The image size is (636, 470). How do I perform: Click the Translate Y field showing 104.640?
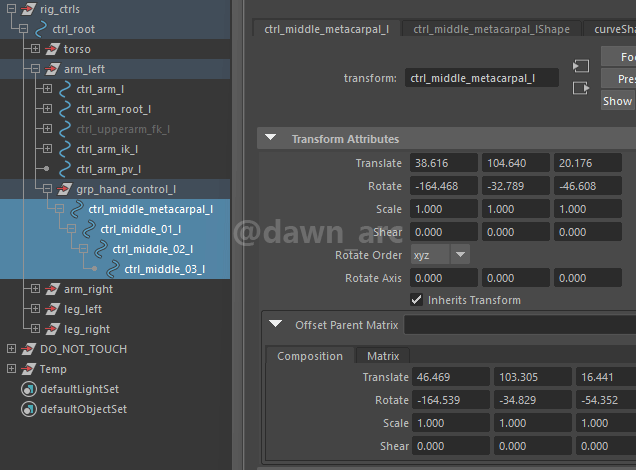[x=516, y=163]
